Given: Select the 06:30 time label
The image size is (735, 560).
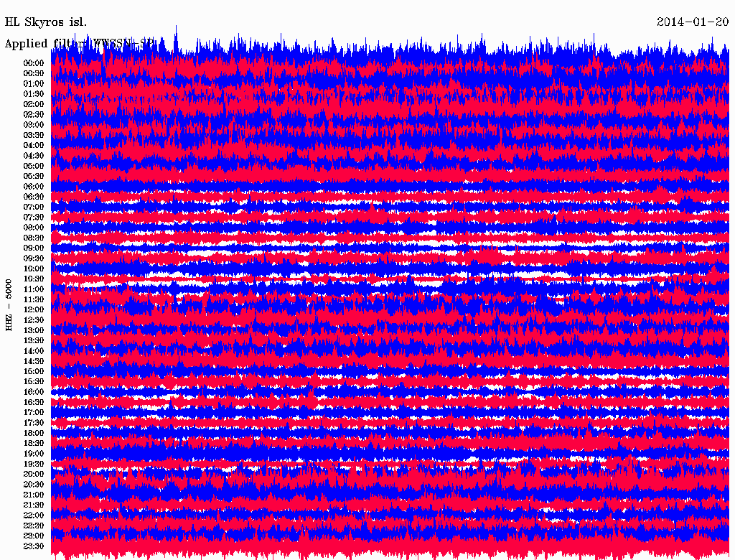Looking at the screenshot, I should [34, 197].
